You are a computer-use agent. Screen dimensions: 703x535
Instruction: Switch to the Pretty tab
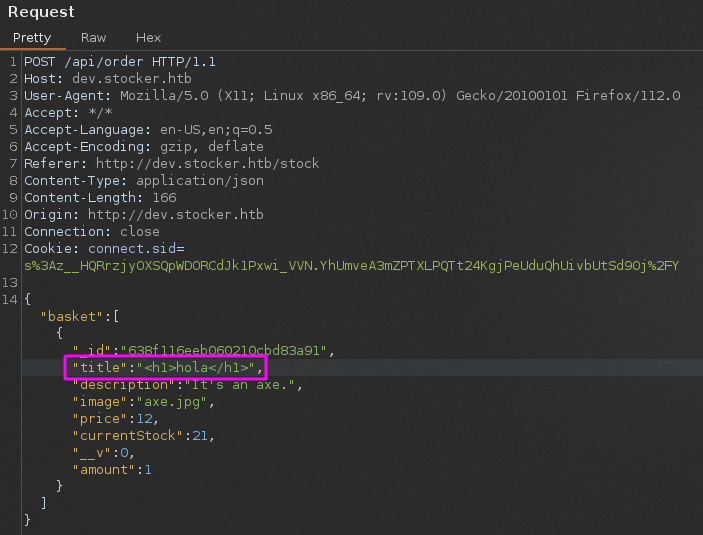tap(32, 38)
